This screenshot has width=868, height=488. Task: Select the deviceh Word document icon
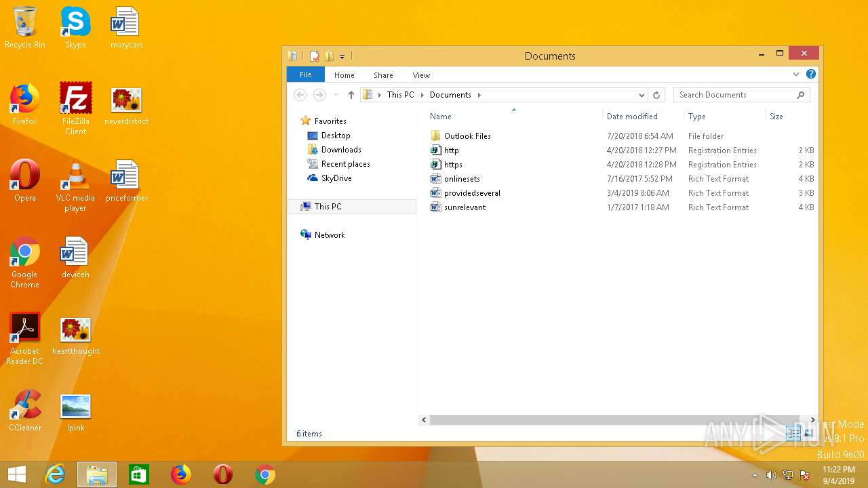pos(75,258)
